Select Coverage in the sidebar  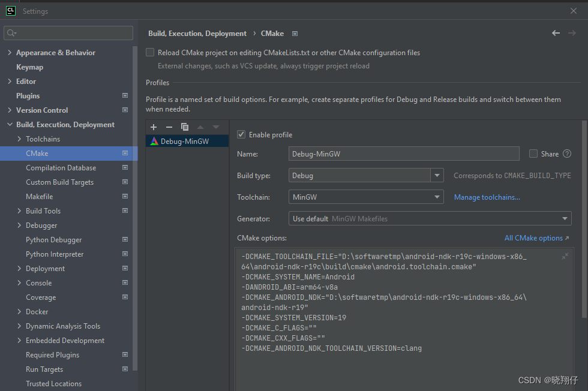coord(41,297)
